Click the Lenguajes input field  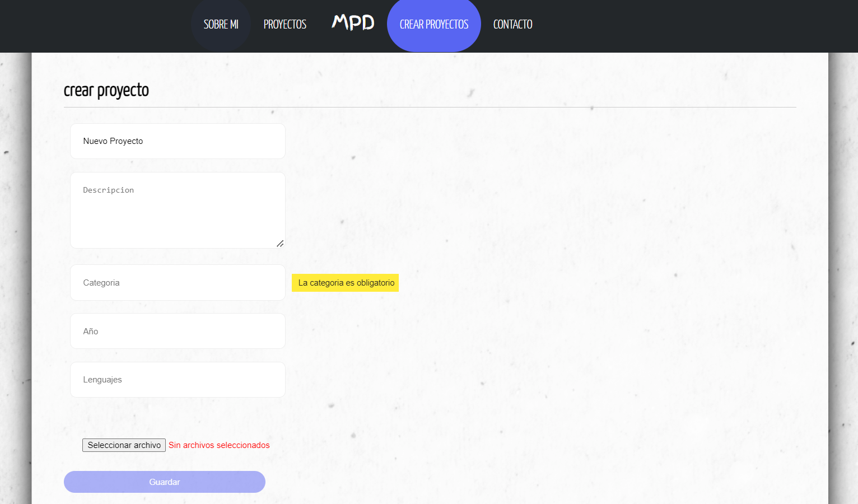[177, 379]
